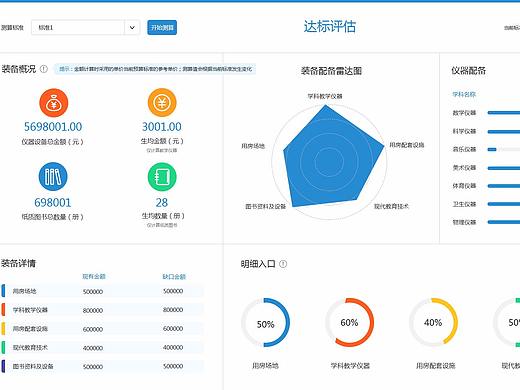Click the orange money bag icon
This screenshot has height=390, width=520.
click(54, 103)
